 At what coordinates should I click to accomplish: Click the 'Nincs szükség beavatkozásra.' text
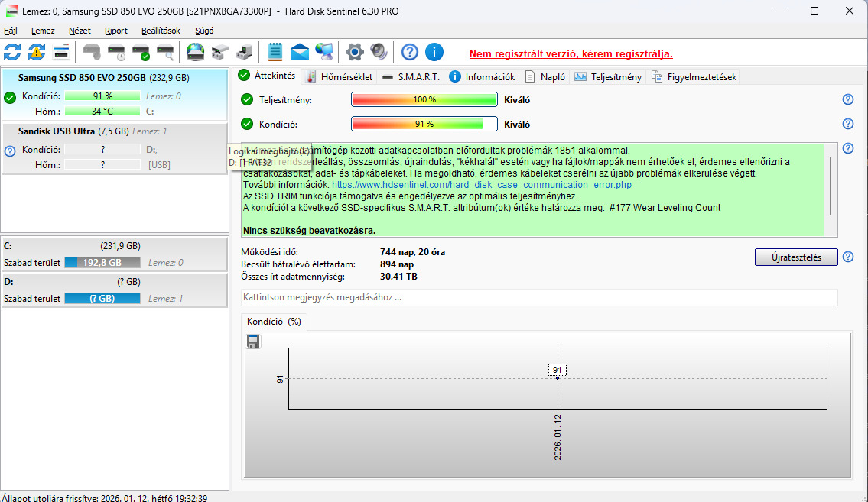(309, 231)
